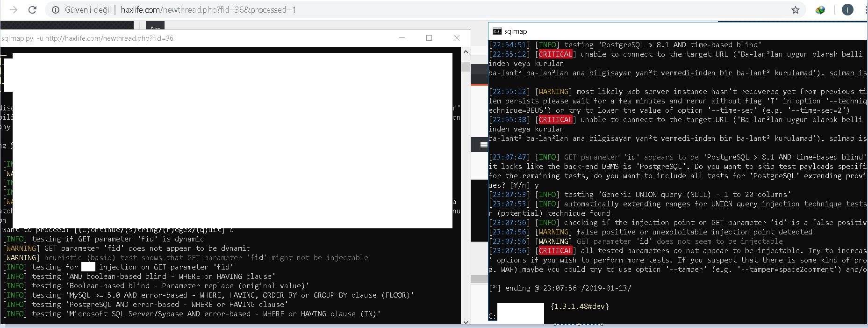Click the 'Microsoft SQL Server/Sybase AND error-based' line
Image resolution: width=868 pixels, height=328 pixels.
coord(192,314)
